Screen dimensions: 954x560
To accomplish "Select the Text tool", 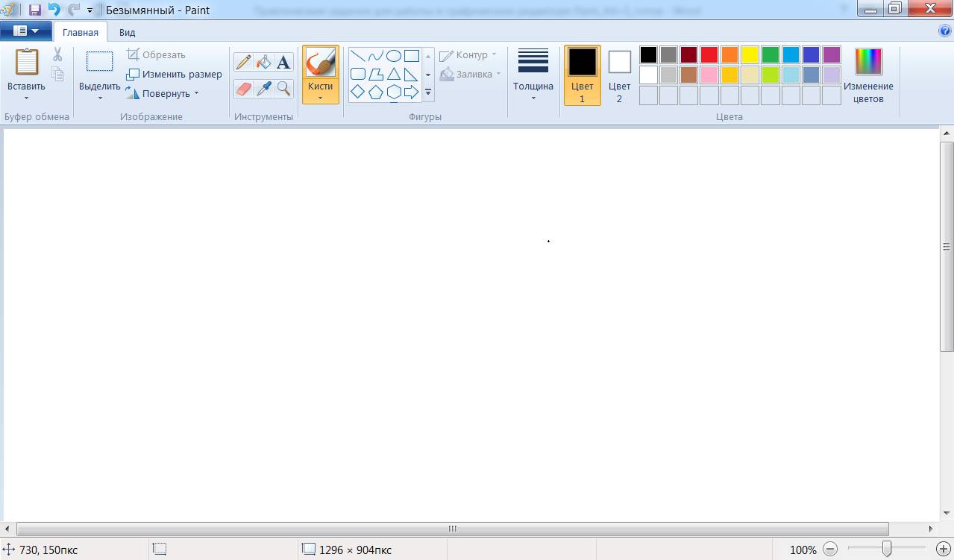I will click(283, 63).
